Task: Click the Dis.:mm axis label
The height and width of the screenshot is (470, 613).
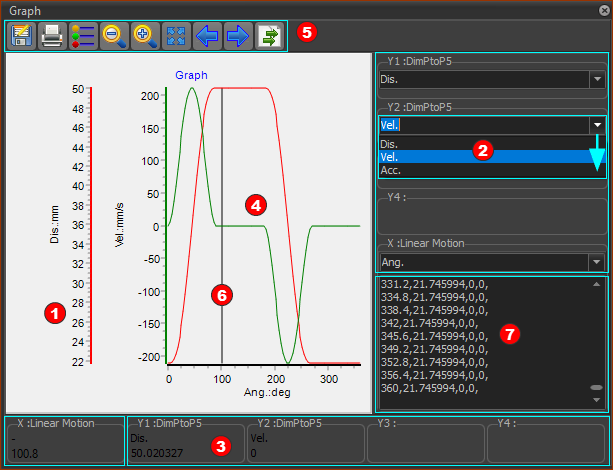Action: click(x=54, y=224)
